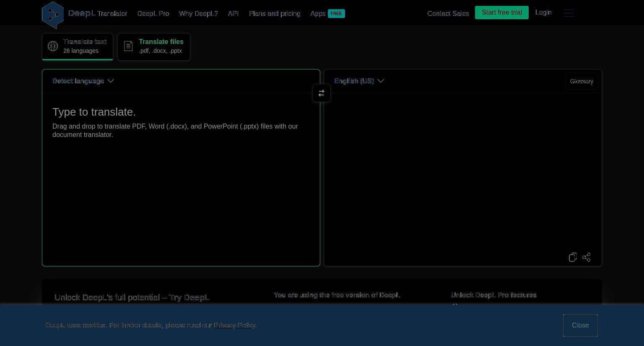This screenshot has height=346, width=644.
Task: Switch to the Translate text tab
Action: tap(78, 46)
